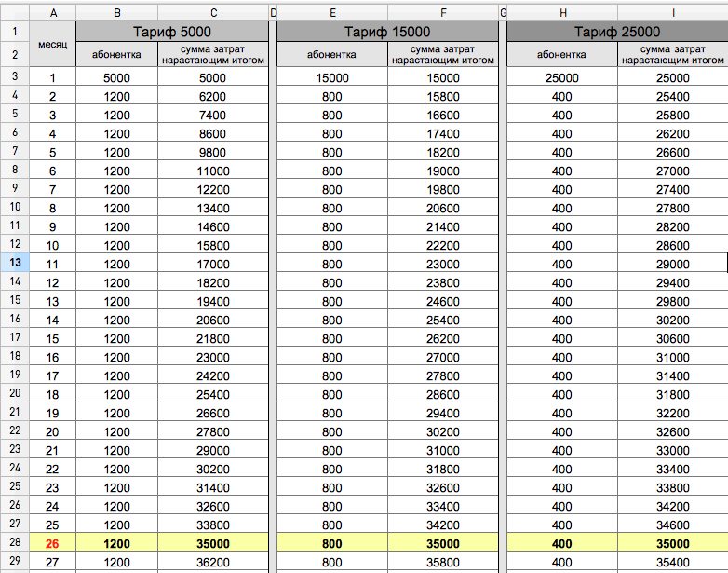Viewport: 728px width, 573px height.
Task: Select 'абонентка' cell under Тариф 5000
Action: 116,54
